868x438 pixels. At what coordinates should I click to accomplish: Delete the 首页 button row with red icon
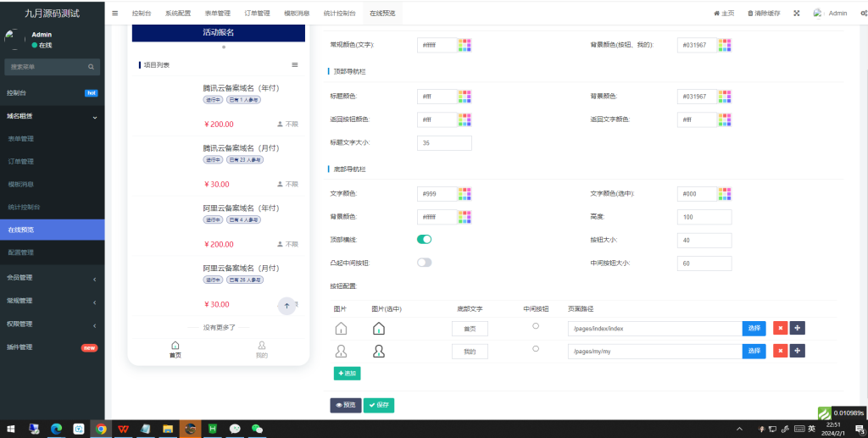(779, 328)
